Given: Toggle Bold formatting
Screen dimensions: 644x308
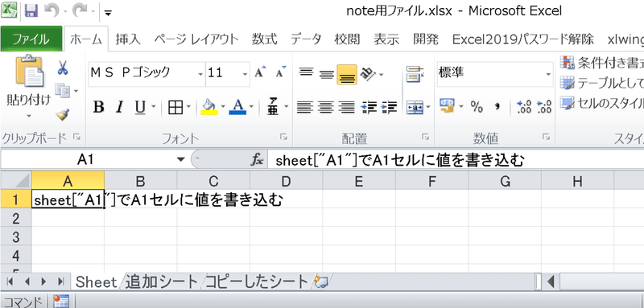Looking at the screenshot, I should [x=98, y=108].
